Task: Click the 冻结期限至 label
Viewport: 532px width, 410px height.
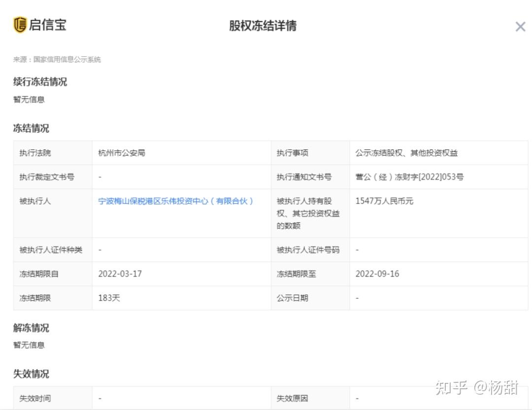Action: [x=296, y=273]
